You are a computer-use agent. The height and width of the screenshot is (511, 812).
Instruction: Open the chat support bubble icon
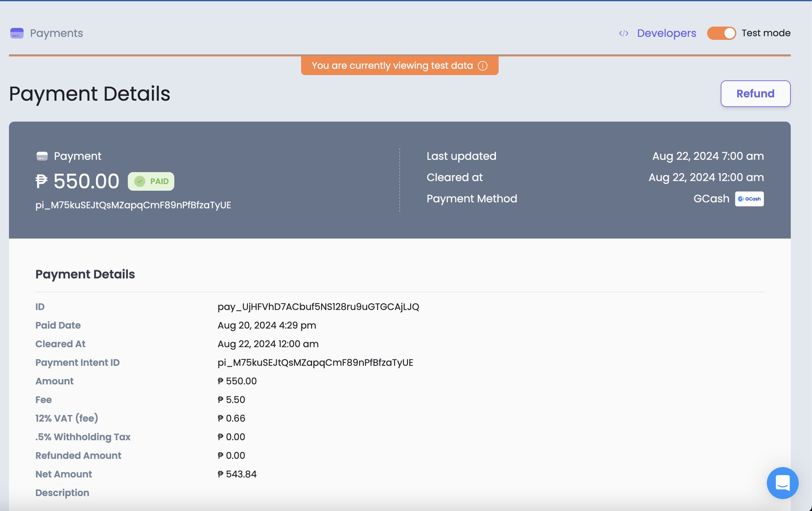tap(782, 483)
